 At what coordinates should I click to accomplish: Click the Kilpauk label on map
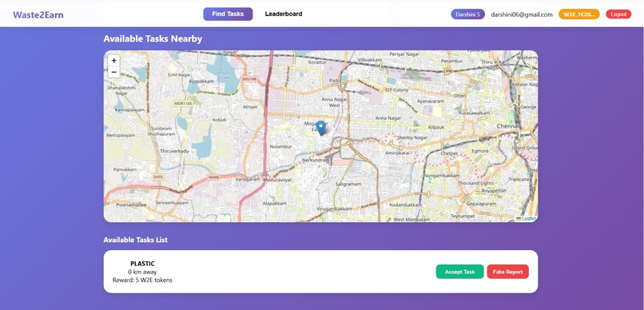coord(436,128)
